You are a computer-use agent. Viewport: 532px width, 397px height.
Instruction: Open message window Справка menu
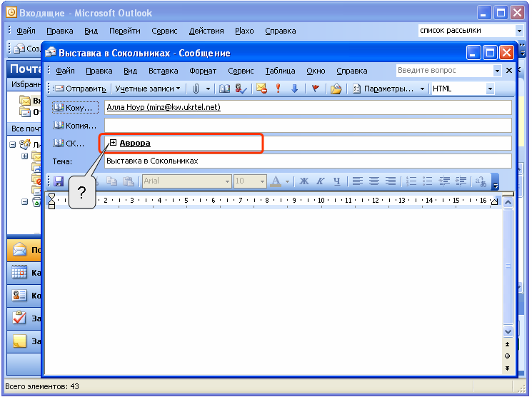click(x=351, y=71)
